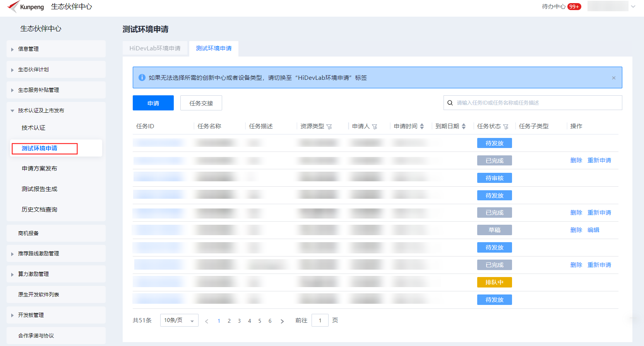Screen dimensions: 644x346
Task: Click the info icon in the banner
Action: pos(142,77)
